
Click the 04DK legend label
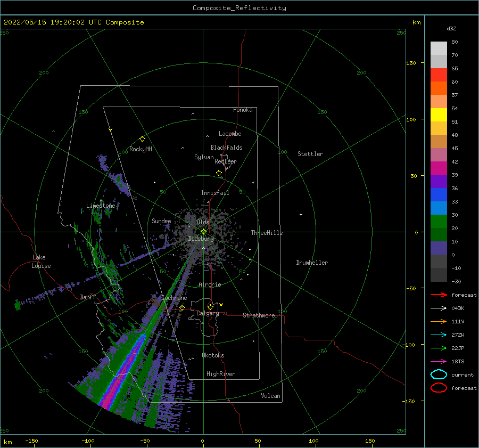point(458,308)
